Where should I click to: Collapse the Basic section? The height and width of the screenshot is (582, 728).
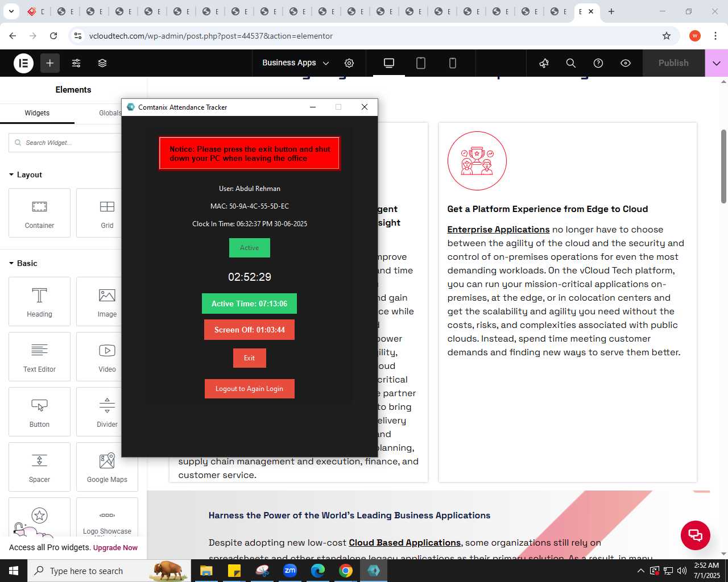pyautogui.click(x=23, y=263)
